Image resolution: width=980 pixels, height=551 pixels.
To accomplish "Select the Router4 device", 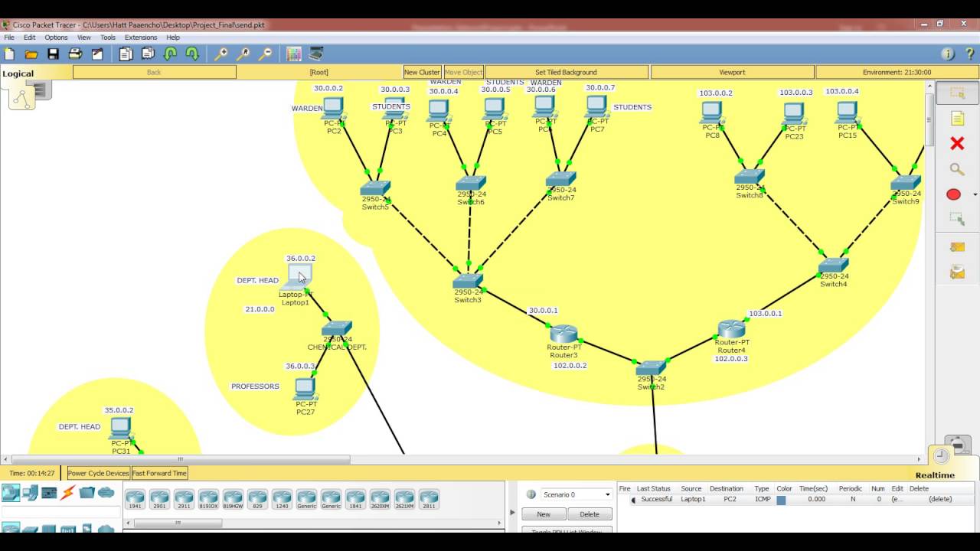I will (732, 329).
